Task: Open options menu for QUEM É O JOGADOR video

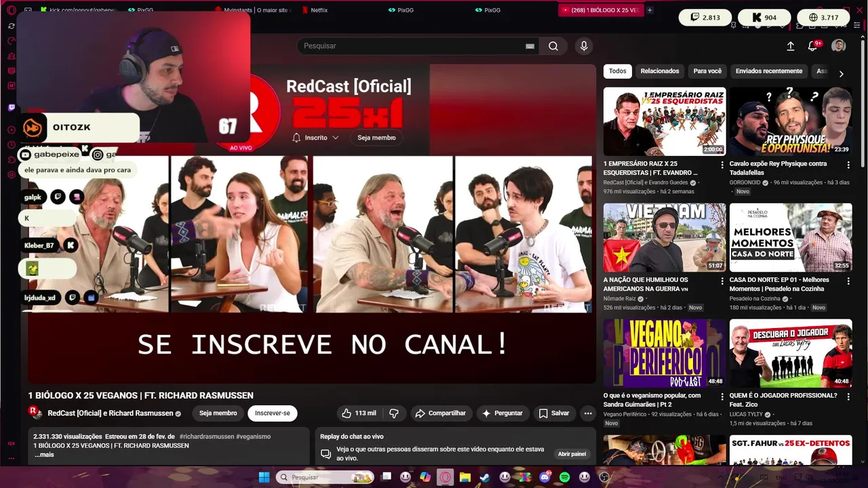Action: click(848, 396)
